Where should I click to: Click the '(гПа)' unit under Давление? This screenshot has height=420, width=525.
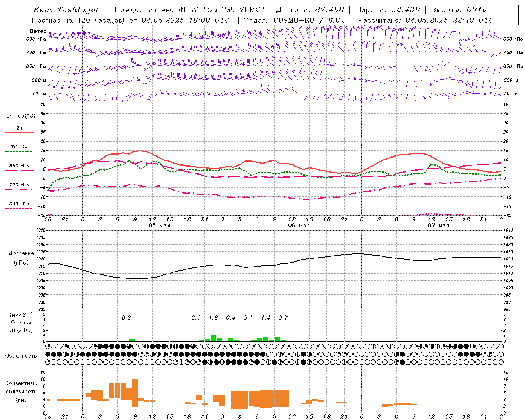21,262
